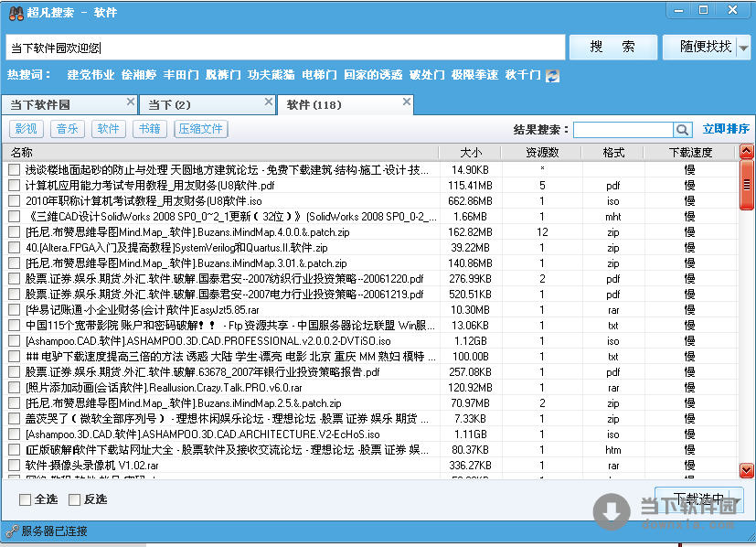Viewport: 756px width, 547px height.
Task: Check the box for Reallusion.Crazy.Talk.PRO rar row
Action: (15, 387)
